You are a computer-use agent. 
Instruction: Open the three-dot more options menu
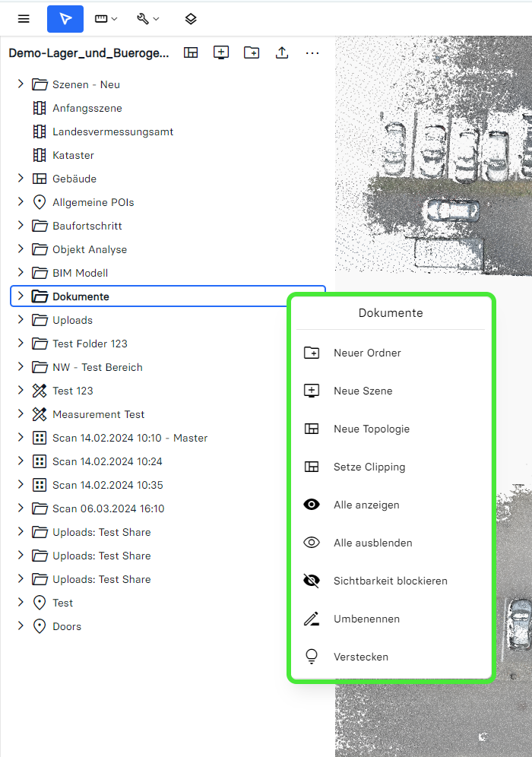(312, 52)
